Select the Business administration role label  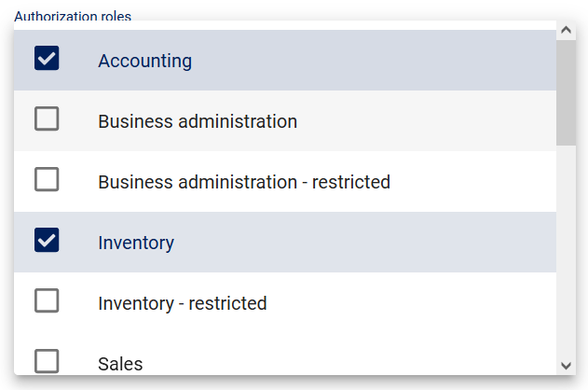click(198, 121)
